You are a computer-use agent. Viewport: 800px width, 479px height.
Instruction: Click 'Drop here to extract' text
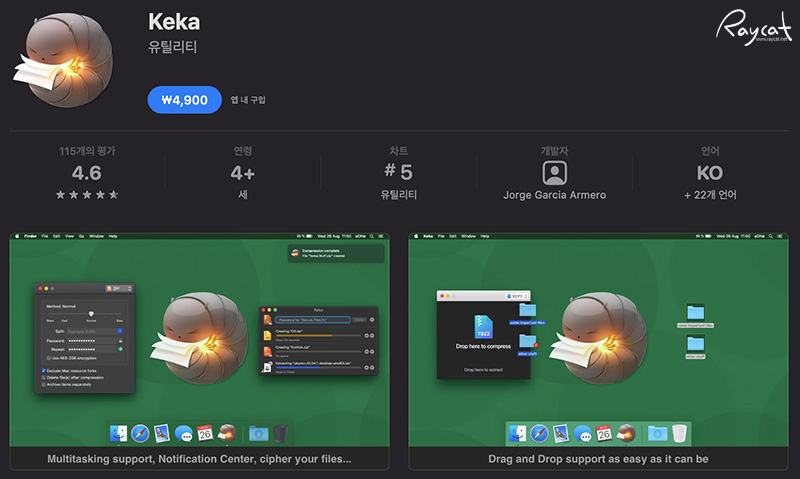click(x=483, y=370)
